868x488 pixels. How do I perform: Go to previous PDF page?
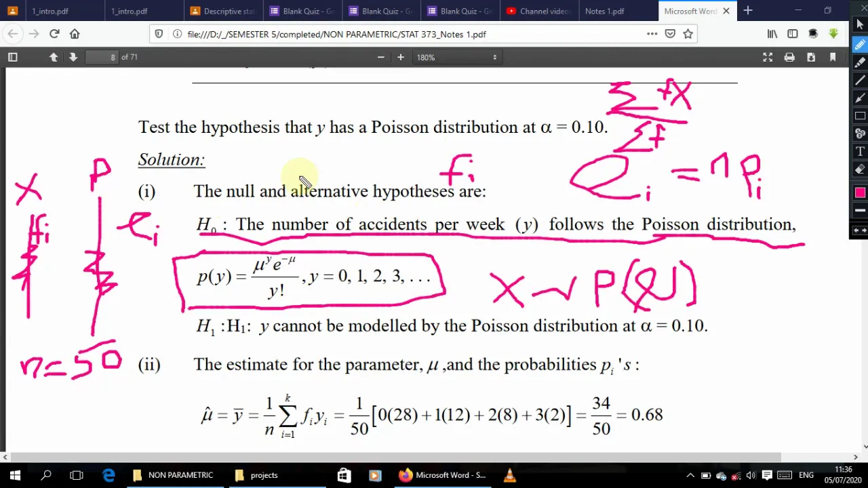coord(54,58)
